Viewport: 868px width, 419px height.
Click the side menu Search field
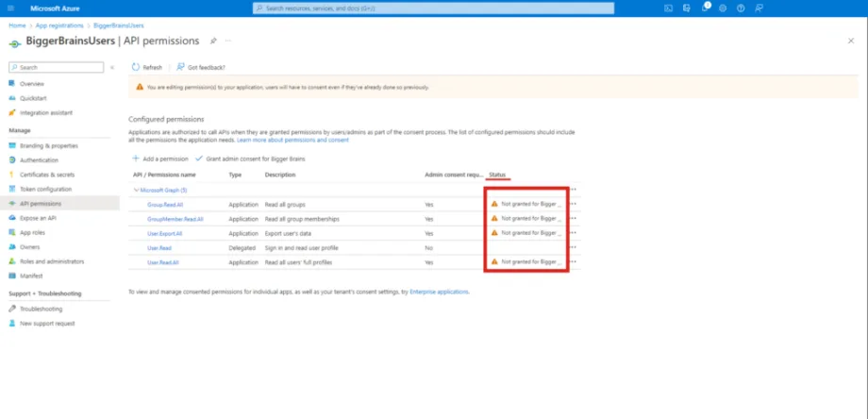(x=56, y=68)
